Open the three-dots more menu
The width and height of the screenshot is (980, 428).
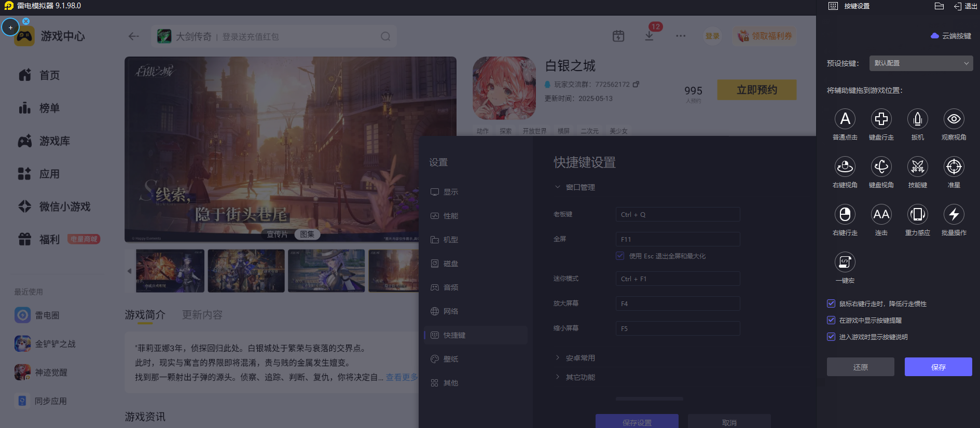point(681,36)
